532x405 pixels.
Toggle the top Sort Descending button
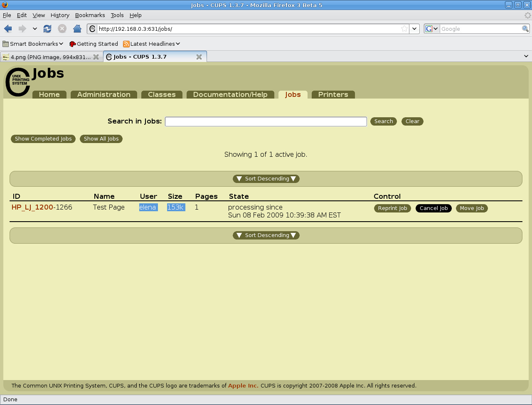tap(266, 179)
